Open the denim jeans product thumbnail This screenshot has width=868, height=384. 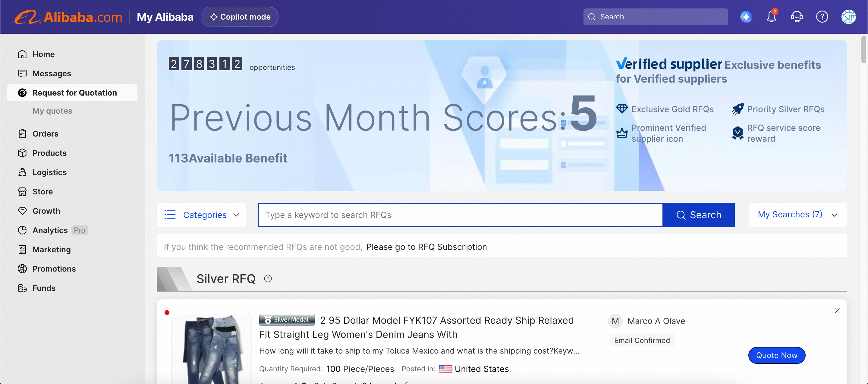(212, 349)
